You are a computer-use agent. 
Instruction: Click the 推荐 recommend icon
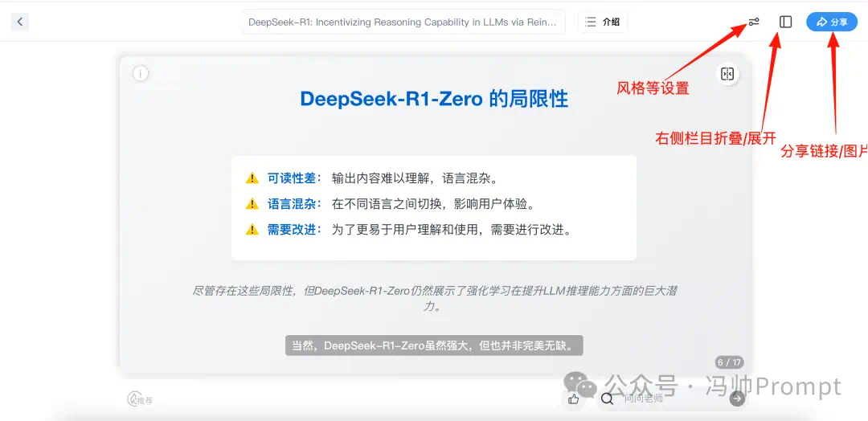[140, 399]
